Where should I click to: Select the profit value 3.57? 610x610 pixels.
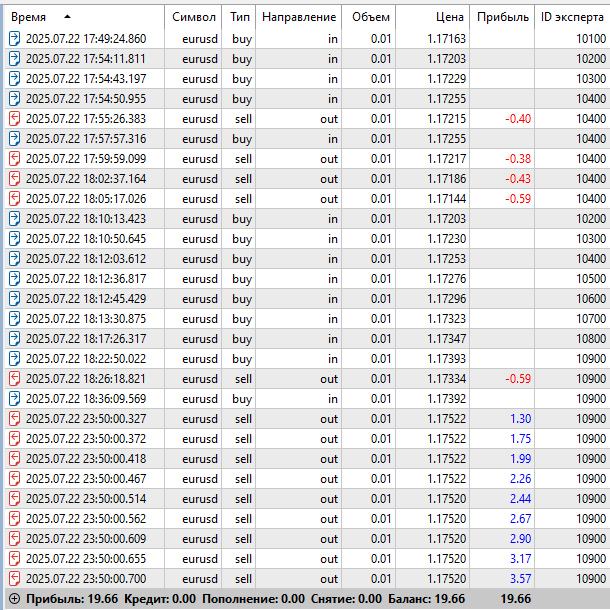coord(521,578)
